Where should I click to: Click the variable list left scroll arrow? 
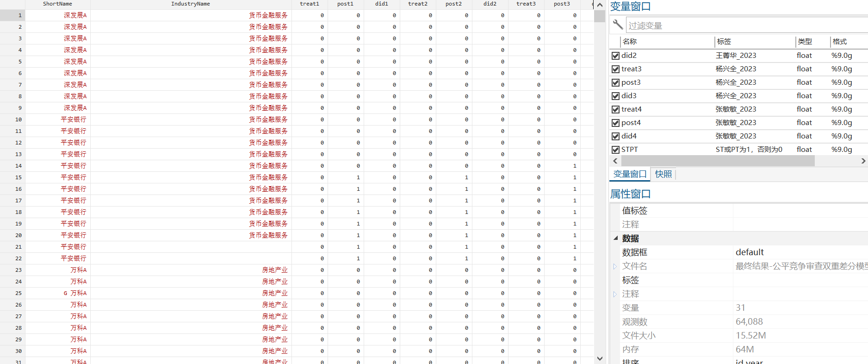[x=615, y=161]
